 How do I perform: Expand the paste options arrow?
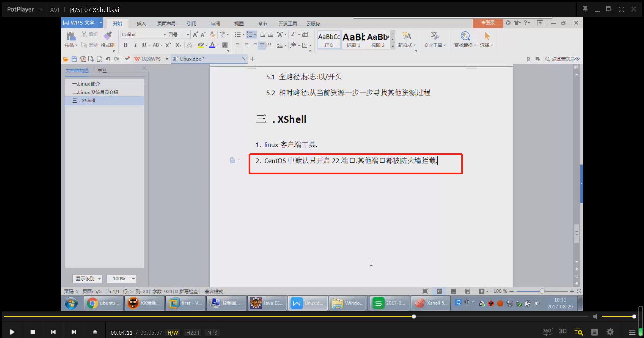tap(76, 45)
